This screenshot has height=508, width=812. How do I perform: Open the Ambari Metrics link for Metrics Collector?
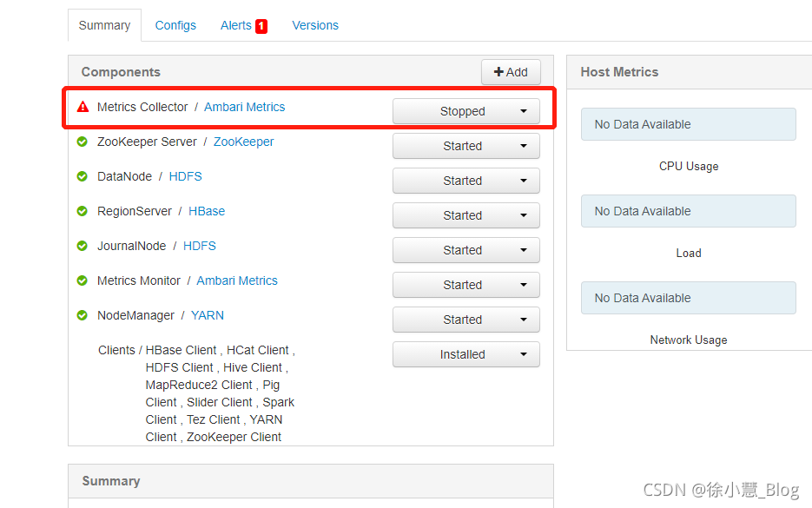point(244,107)
